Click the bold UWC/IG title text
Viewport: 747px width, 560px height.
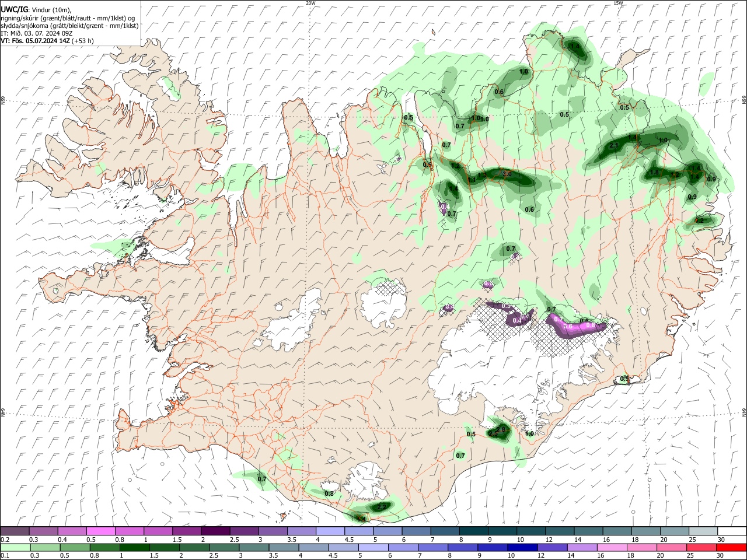point(14,9)
